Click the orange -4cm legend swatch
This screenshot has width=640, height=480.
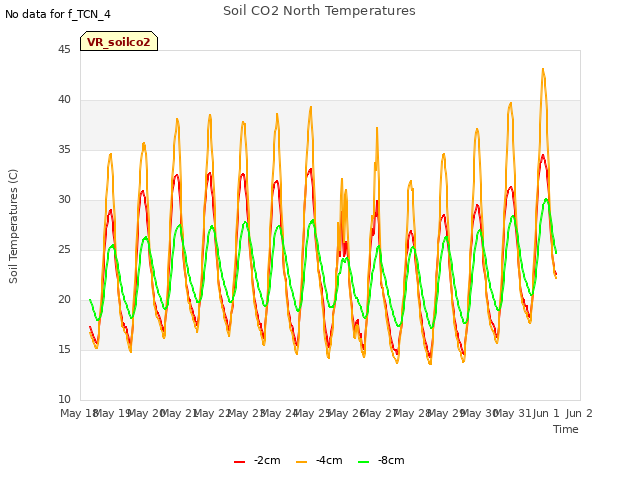coord(302,462)
